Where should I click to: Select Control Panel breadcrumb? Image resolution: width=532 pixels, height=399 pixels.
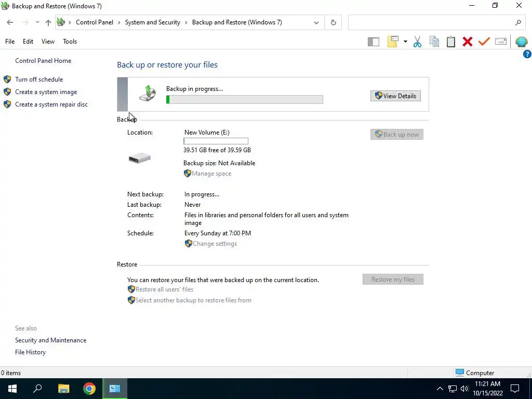(95, 22)
